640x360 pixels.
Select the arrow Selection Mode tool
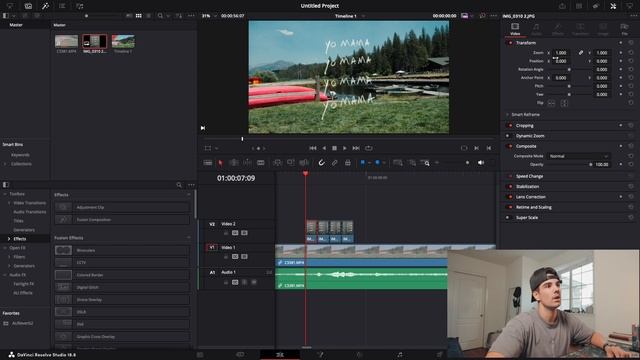[220, 163]
